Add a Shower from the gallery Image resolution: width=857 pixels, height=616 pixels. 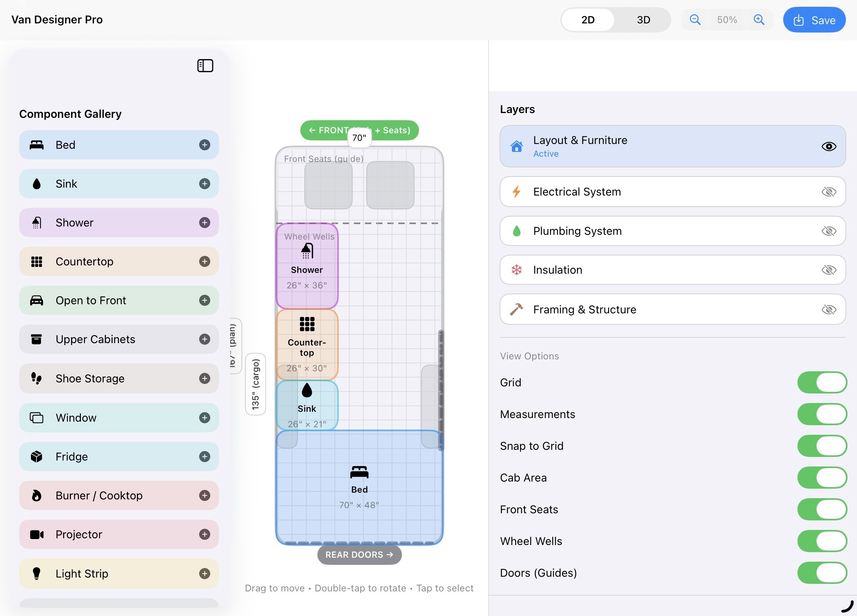(204, 223)
